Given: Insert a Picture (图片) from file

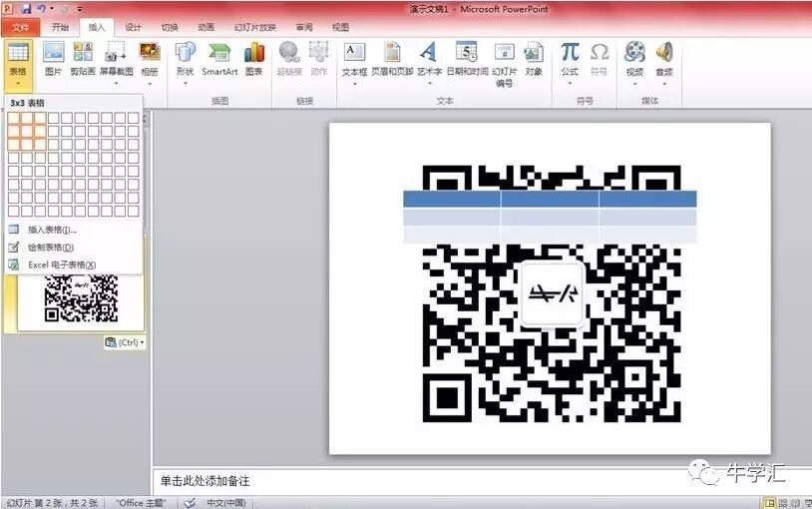Looking at the screenshot, I should click(53, 59).
